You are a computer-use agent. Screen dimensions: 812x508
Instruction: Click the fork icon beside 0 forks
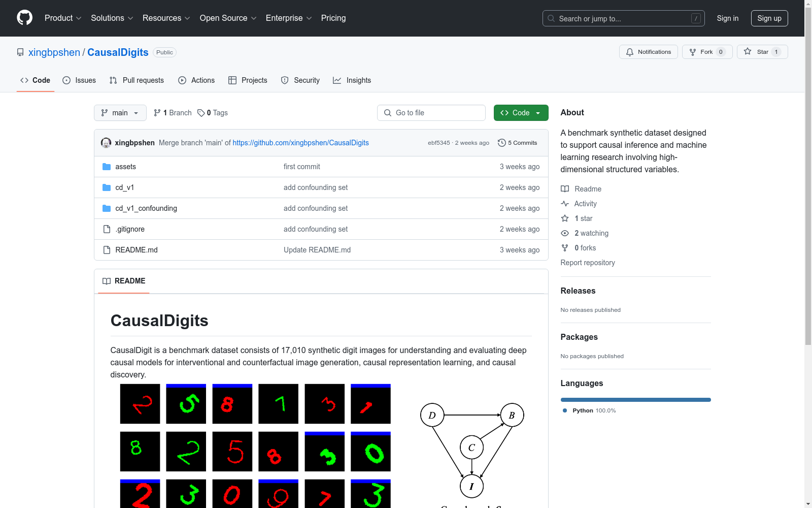coord(565,248)
